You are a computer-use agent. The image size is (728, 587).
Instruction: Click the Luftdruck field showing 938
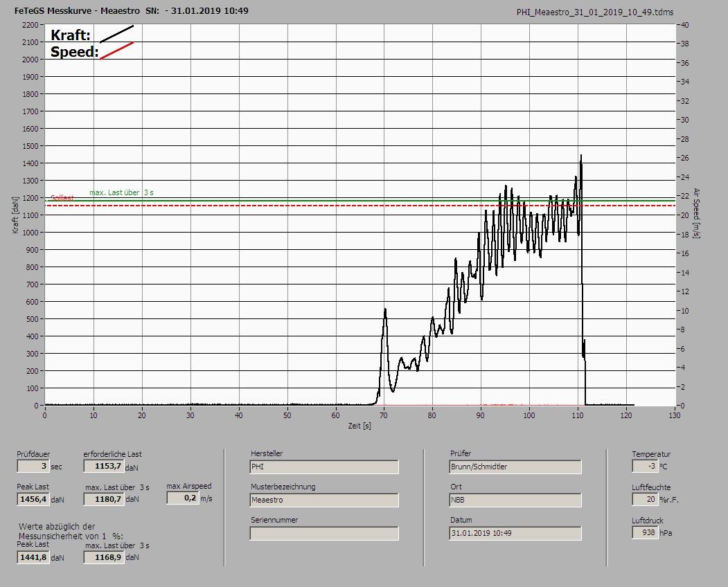644,532
